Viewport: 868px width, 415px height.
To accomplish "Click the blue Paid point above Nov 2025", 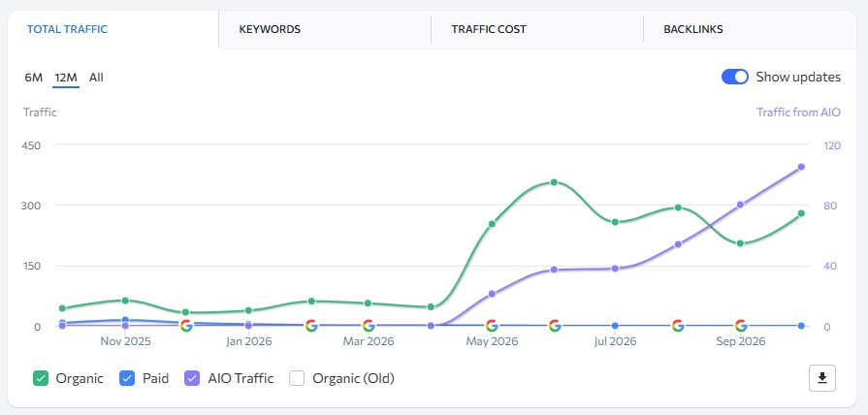I will pos(125,320).
